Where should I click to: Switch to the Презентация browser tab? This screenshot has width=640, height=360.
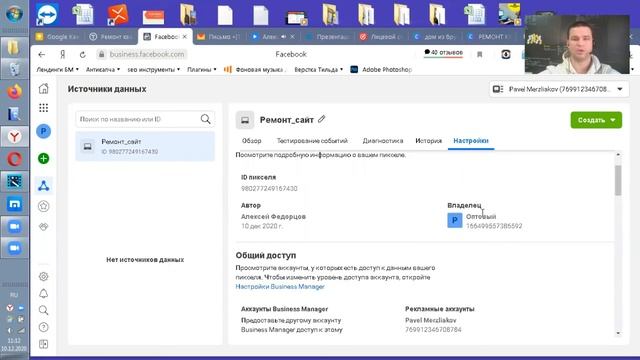[328, 37]
